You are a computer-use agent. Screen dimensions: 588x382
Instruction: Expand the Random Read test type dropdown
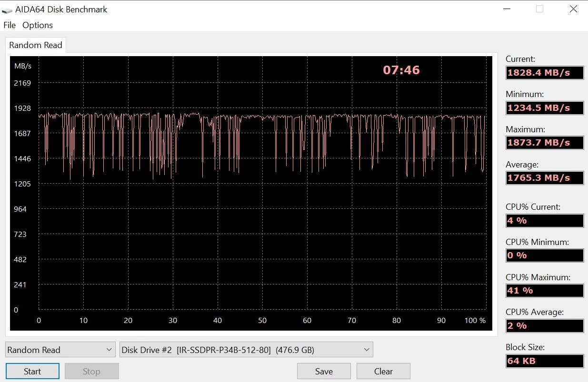[x=60, y=350]
